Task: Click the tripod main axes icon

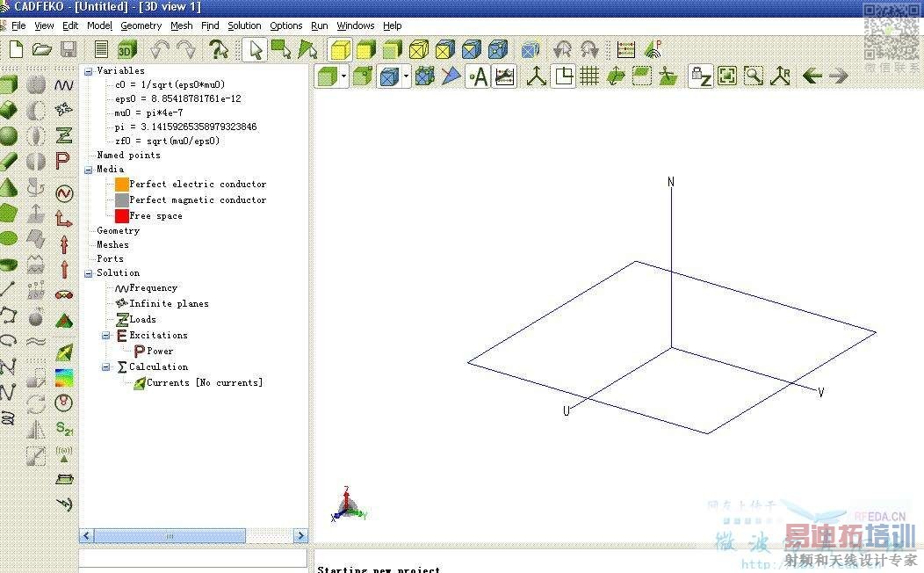Action: point(537,76)
